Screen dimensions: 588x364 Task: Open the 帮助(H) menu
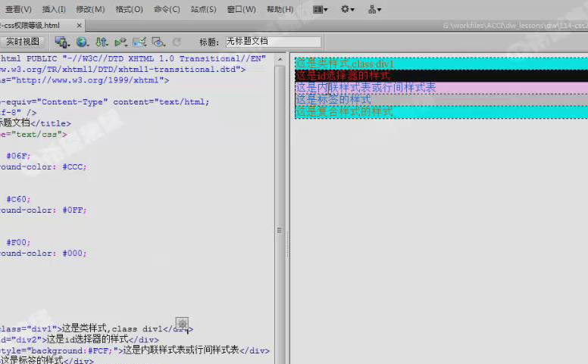pos(280,10)
